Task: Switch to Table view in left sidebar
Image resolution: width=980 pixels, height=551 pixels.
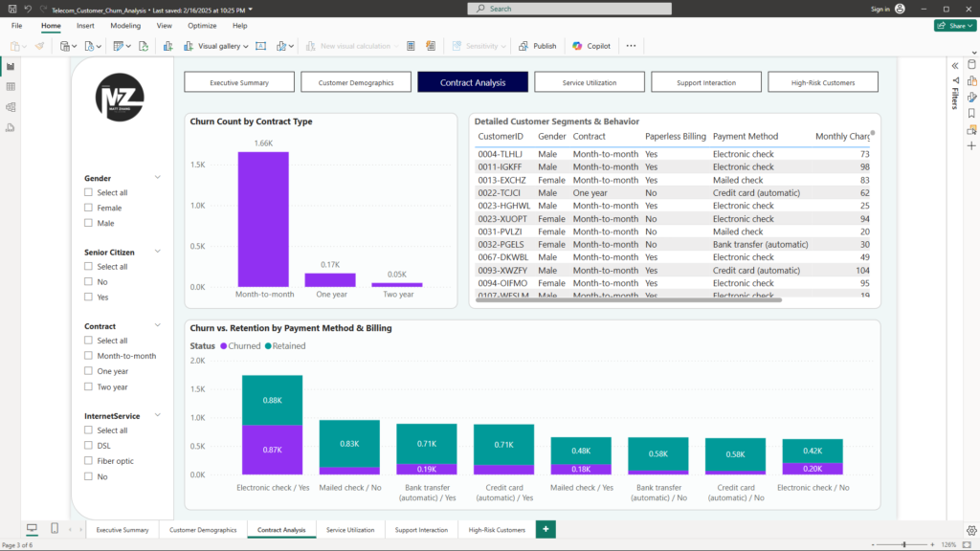Action: (x=11, y=86)
